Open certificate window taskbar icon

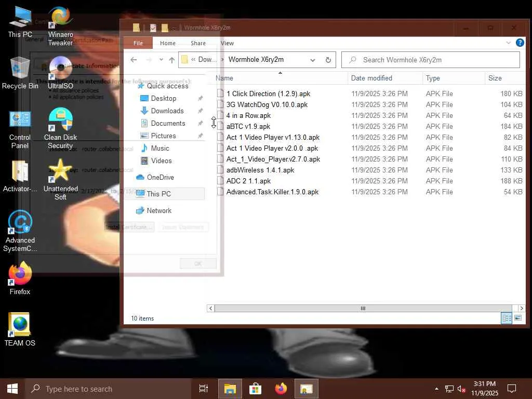(x=307, y=389)
